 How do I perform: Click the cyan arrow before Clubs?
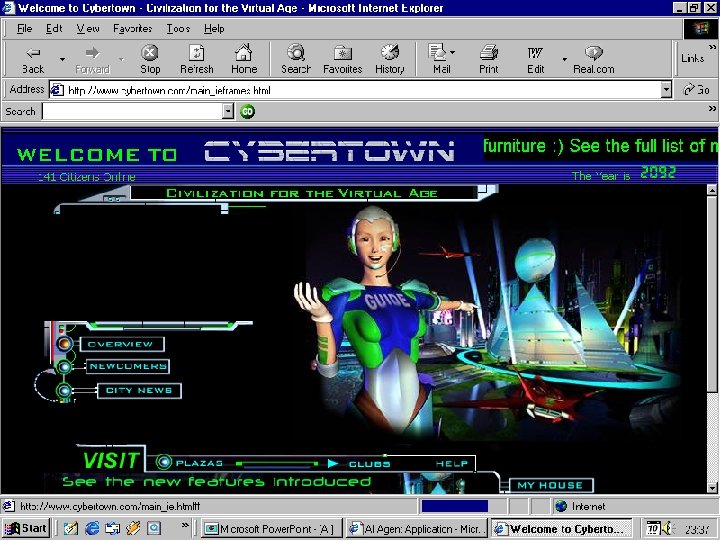(333, 463)
